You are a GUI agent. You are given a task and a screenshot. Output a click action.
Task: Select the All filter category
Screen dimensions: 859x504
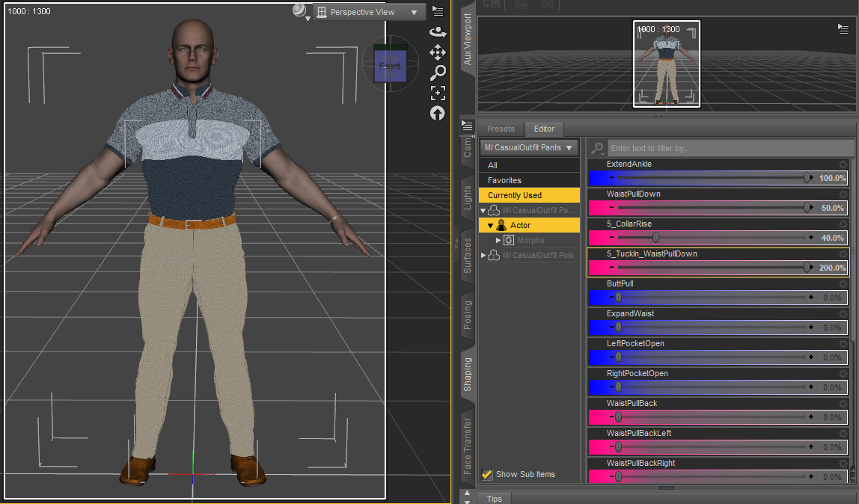(x=492, y=165)
